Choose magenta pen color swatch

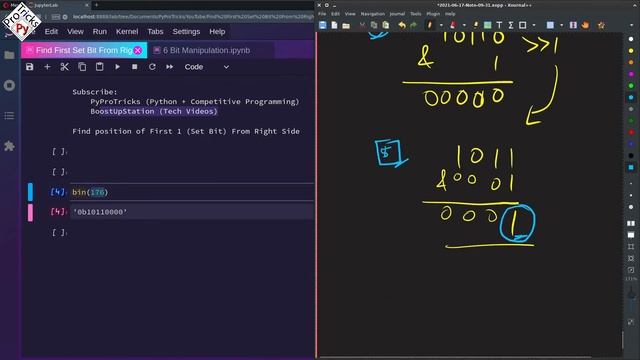[631, 74]
